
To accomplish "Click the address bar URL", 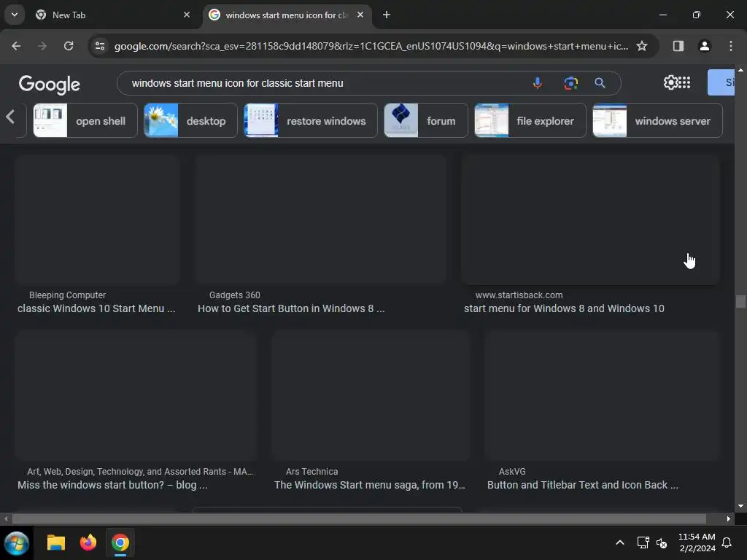I will click(371, 46).
